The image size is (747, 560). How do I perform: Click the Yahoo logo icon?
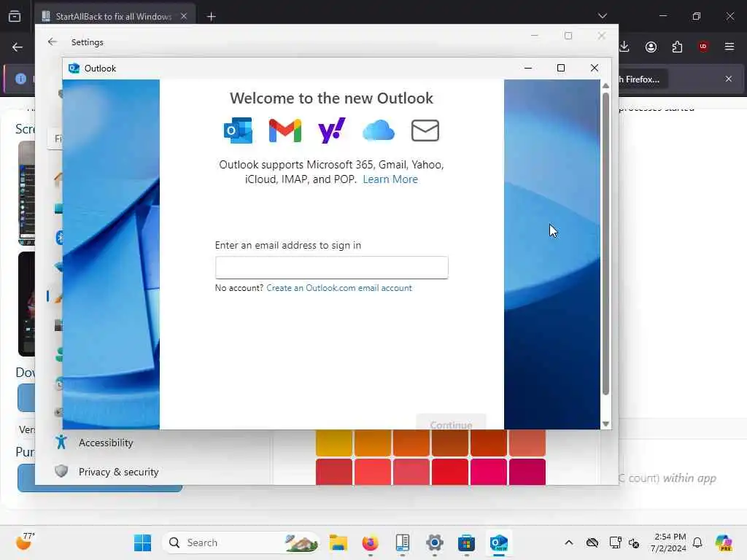coord(332,131)
